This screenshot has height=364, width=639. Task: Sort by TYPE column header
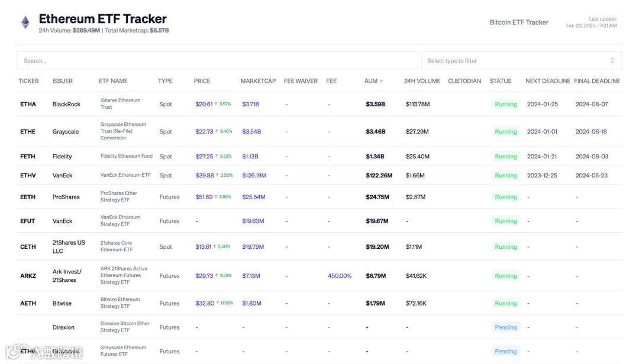click(165, 81)
